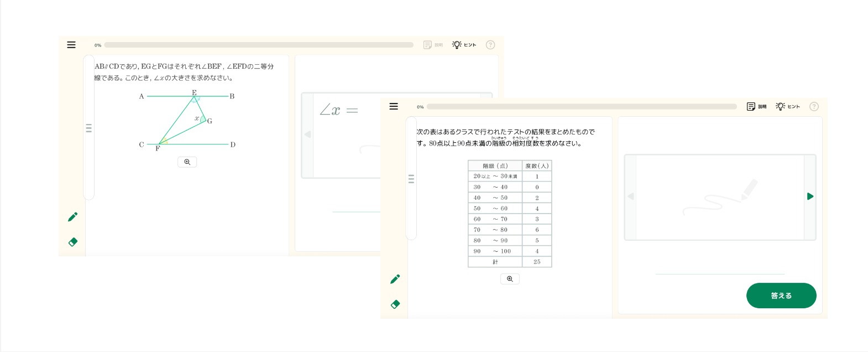Viewport: 868px width, 352px height.
Task: Click the ヒント lightbulb in geometry window
Action: [x=464, y=45]
